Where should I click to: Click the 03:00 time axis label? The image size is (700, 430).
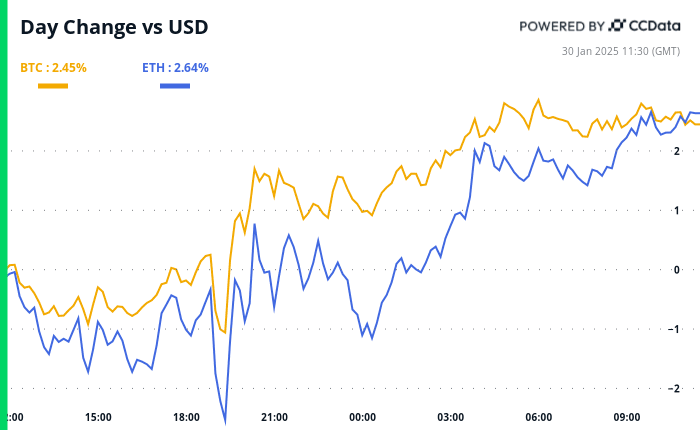(x=451, y=417)
